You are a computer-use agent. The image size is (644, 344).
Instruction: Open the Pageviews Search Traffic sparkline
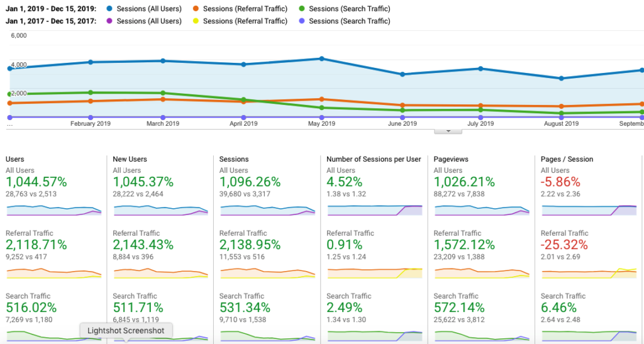point(481,336)
